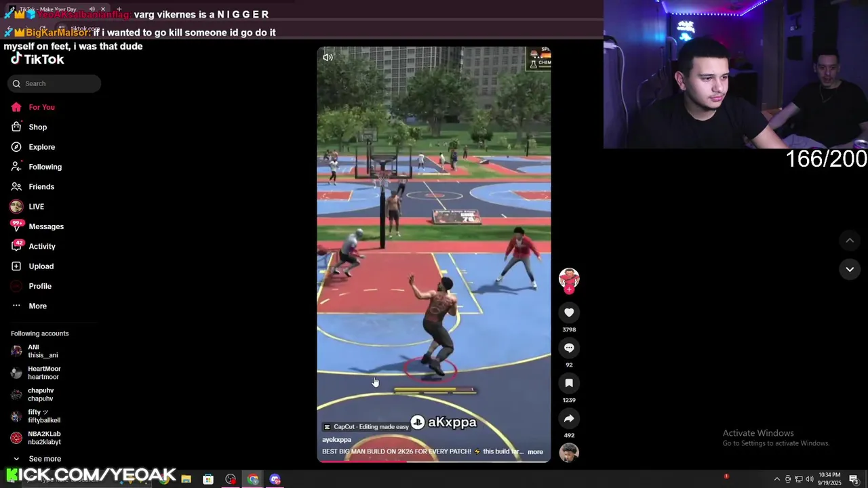
Task: Open the HeartMoor followed account
Action: click(36, 373)
